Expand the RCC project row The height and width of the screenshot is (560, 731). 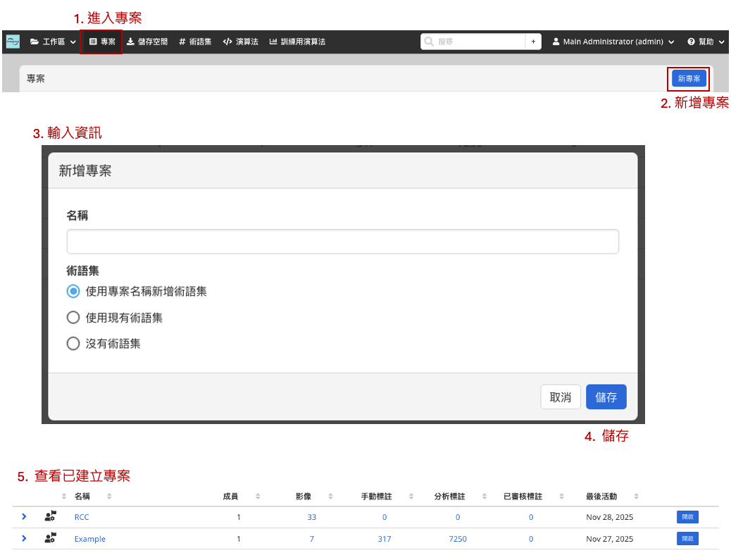point(24,516)
